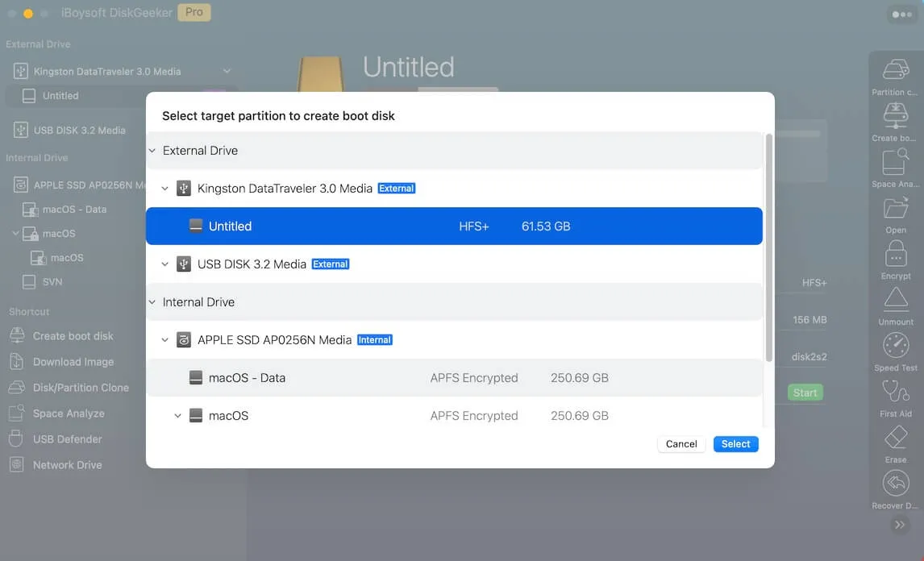Click Untitled volume icon in sidebar
The height and width of the screenshot is (561, 924).
(x=29, y=95)
